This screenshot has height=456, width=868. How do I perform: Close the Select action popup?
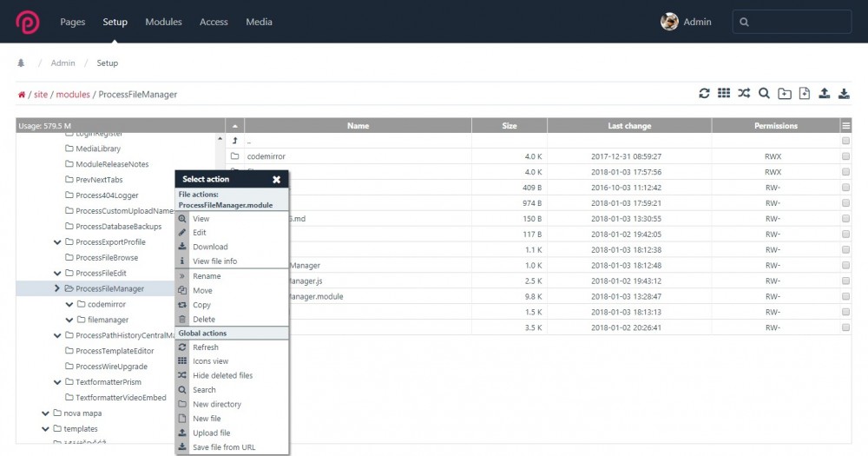(276, 180)
